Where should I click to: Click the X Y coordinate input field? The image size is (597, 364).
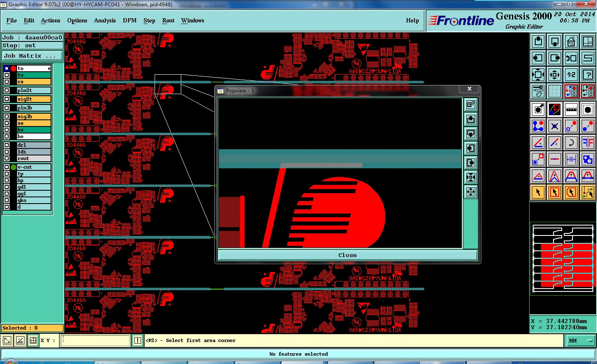point(96,340)
